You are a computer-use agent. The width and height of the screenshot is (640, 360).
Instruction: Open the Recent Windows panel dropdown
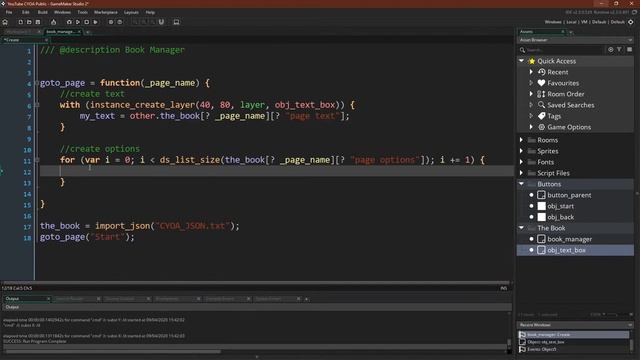630,325
